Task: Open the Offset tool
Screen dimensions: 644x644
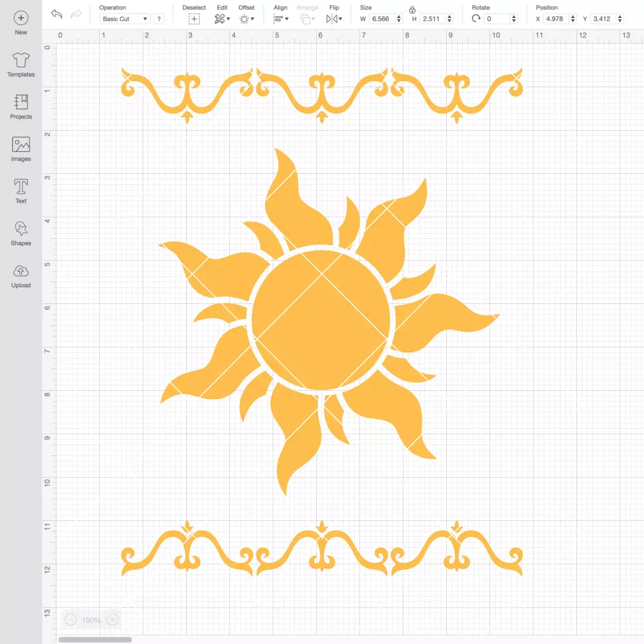Action: (x=247, y=19)
